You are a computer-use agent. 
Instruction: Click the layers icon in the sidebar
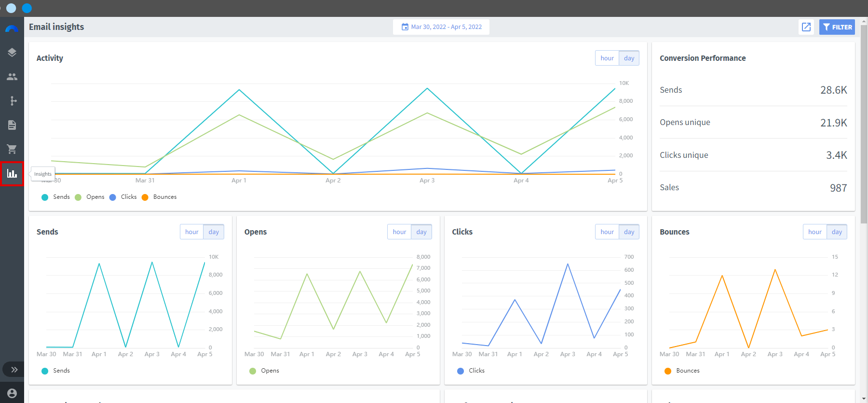pos(12,53)
